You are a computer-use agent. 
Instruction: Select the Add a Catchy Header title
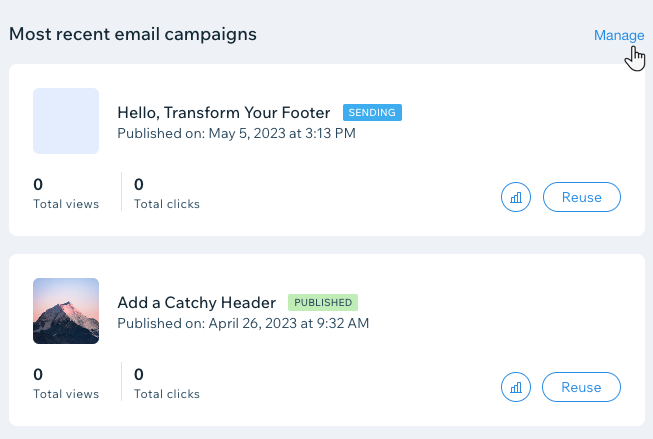click(197, 302)
